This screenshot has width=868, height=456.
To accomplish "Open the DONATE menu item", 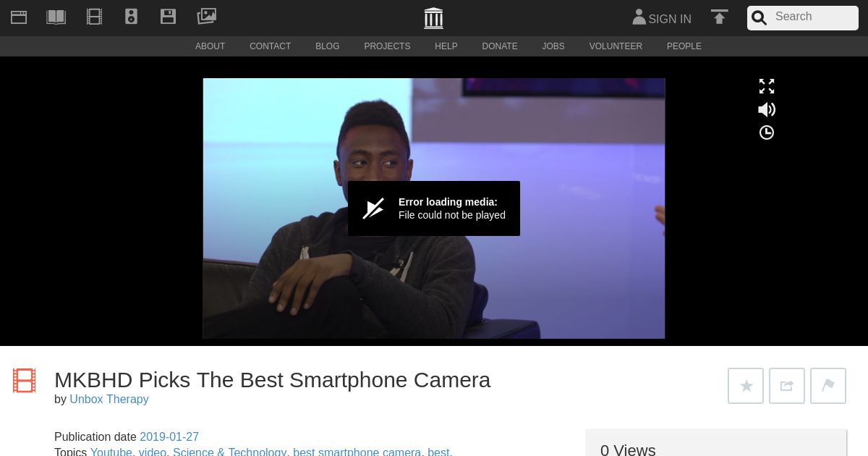I will [x=500, y=46].
